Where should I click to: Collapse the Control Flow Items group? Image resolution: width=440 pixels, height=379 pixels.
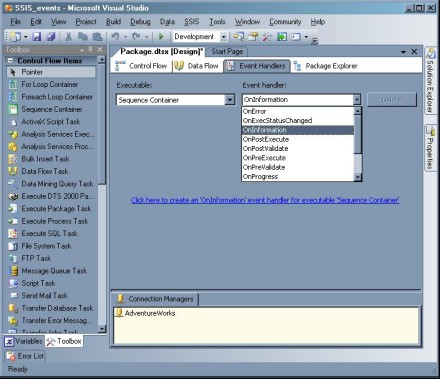(10, 61)
